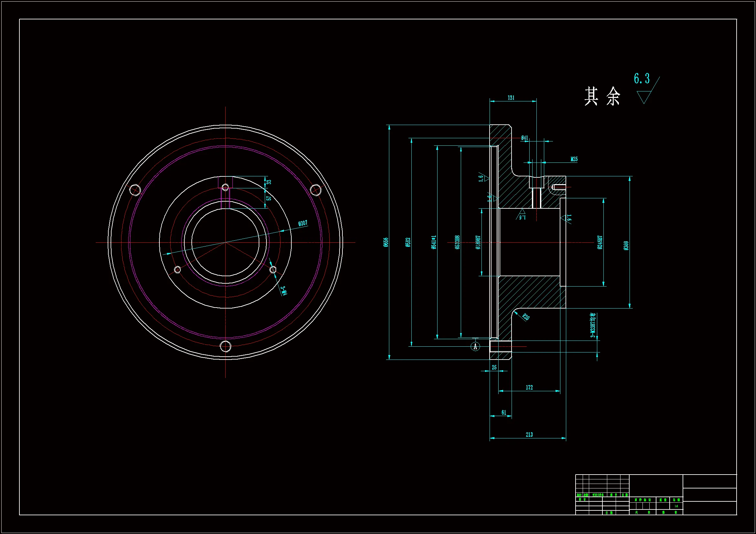The width and height of the screenshot is (756, 534).
Task: Click the Ø582 dimension label
Action: (x=408, y=242)
